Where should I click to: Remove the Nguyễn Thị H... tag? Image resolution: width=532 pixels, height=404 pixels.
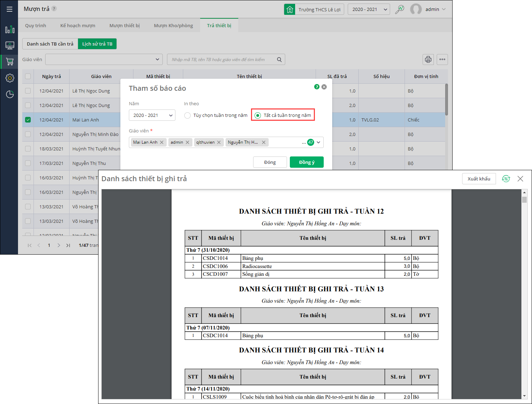(x=264, y=142)
